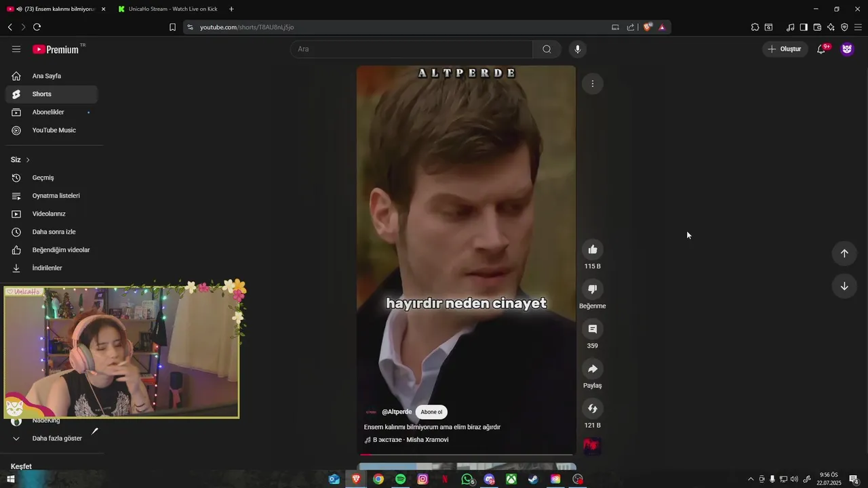Open browser media playlist music icon
868x488 pixels.
790,27
